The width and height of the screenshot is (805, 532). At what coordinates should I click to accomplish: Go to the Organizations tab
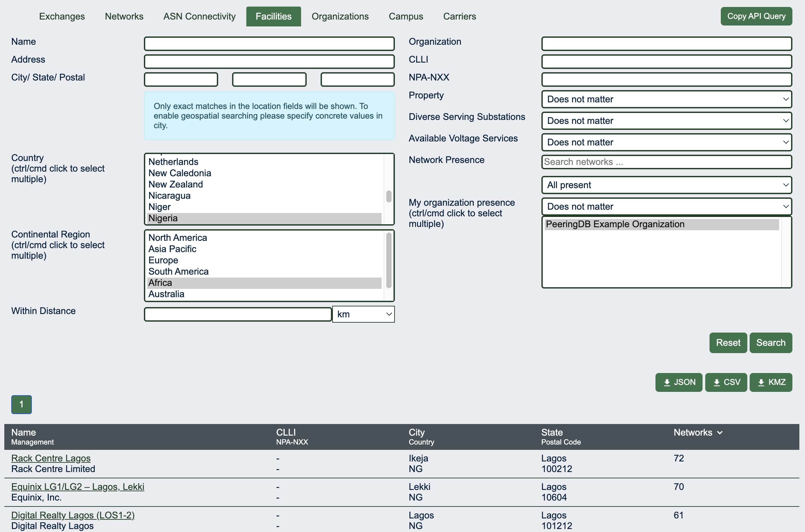pos(340,16)
